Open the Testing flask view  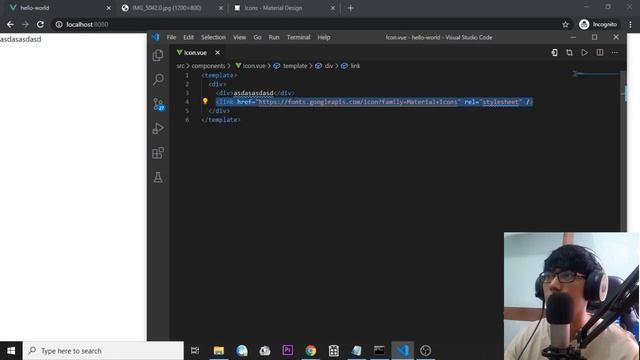coord(158,177)
